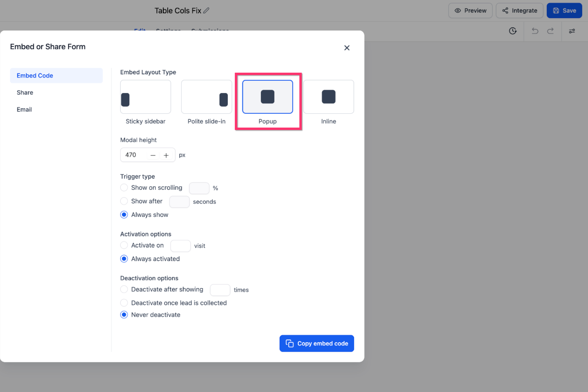Click the Copy embed code button
This screenshot has width=588, height=392.
(317, 343)
